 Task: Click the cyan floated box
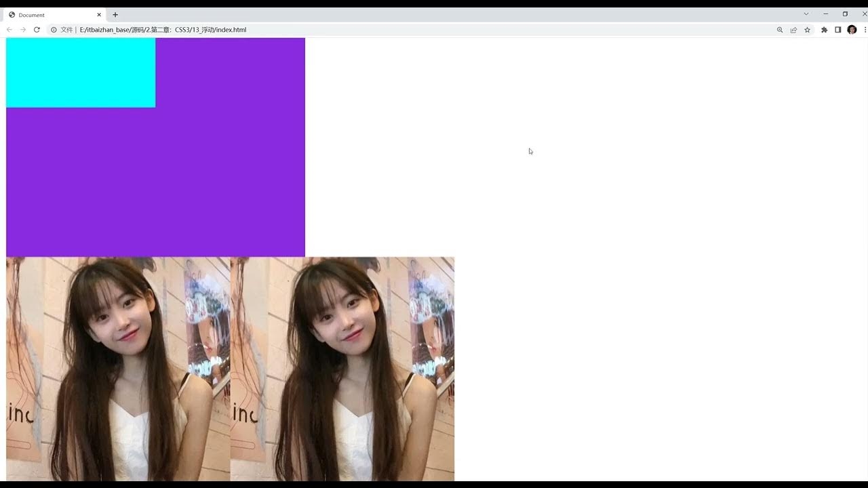(x=80, y=71)
